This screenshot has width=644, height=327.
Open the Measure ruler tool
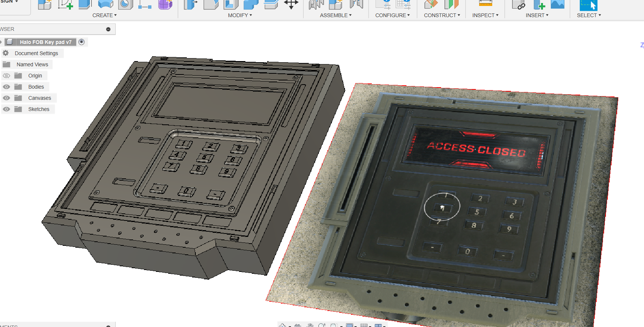pyautogui.click(x=485, y=4)
